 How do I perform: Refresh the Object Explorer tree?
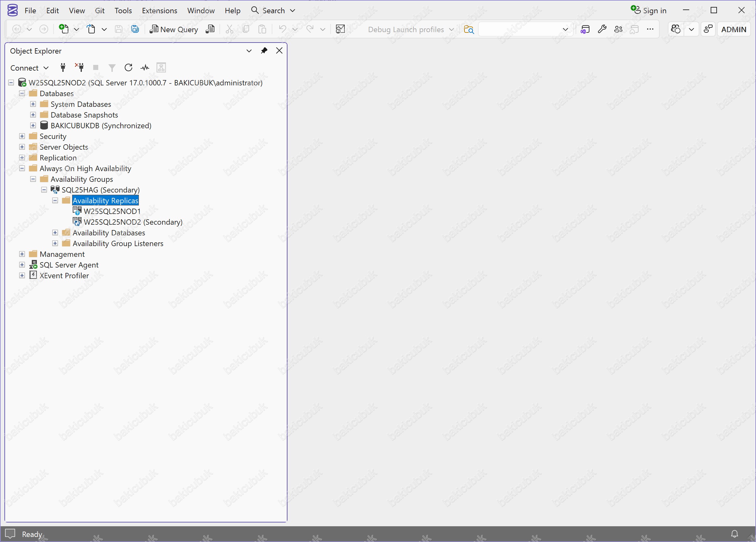(x=128, y=68)
